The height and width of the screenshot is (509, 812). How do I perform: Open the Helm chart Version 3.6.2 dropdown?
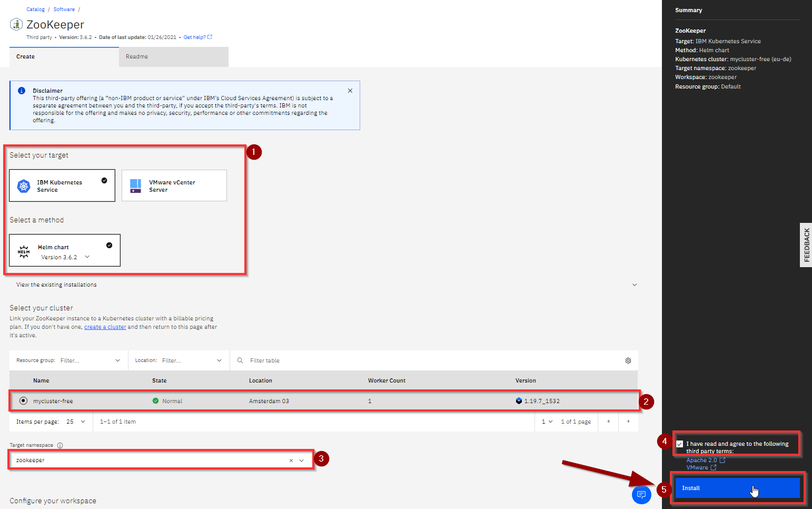tap(66, 257)
